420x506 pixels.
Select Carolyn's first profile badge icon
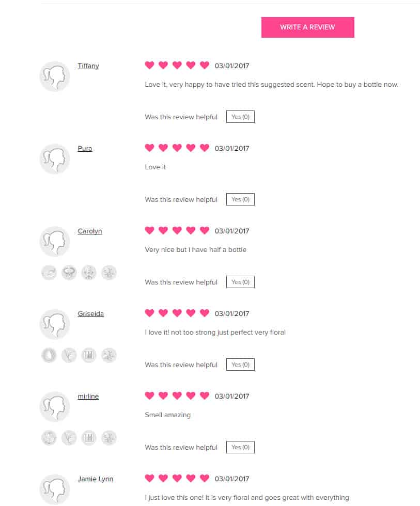49,273
